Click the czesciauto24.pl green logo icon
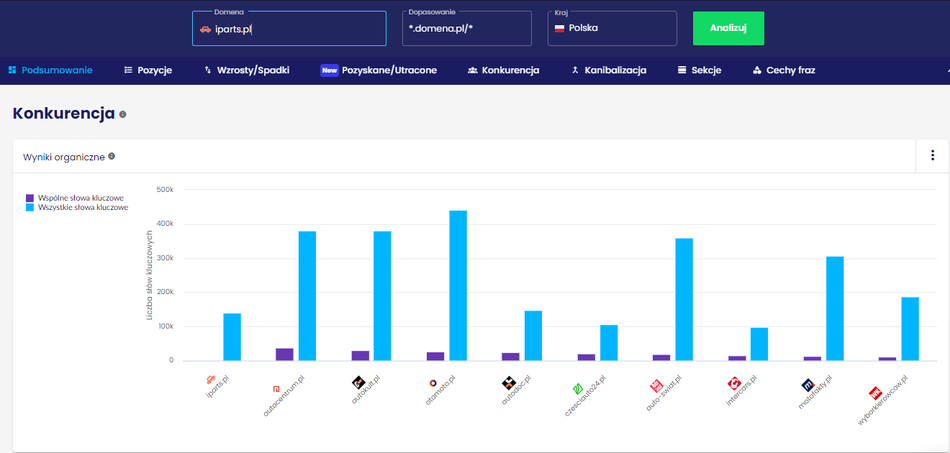950x453 pixels. pyautogui.click(x=578, y=387)
